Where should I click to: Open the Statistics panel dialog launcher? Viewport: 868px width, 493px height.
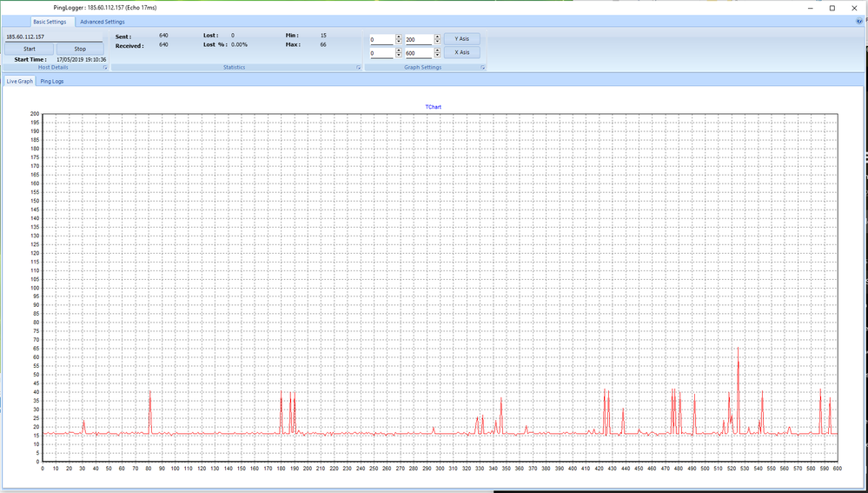358,67
